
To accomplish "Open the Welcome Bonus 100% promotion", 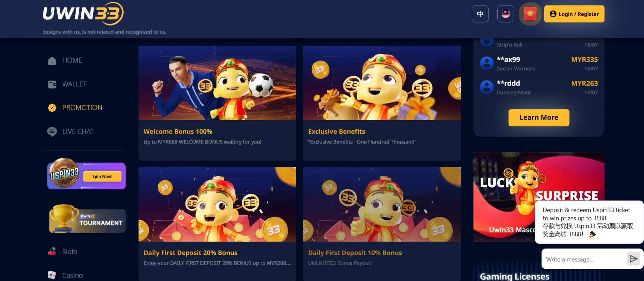I will pyautogui.click(x=217, y=103).
